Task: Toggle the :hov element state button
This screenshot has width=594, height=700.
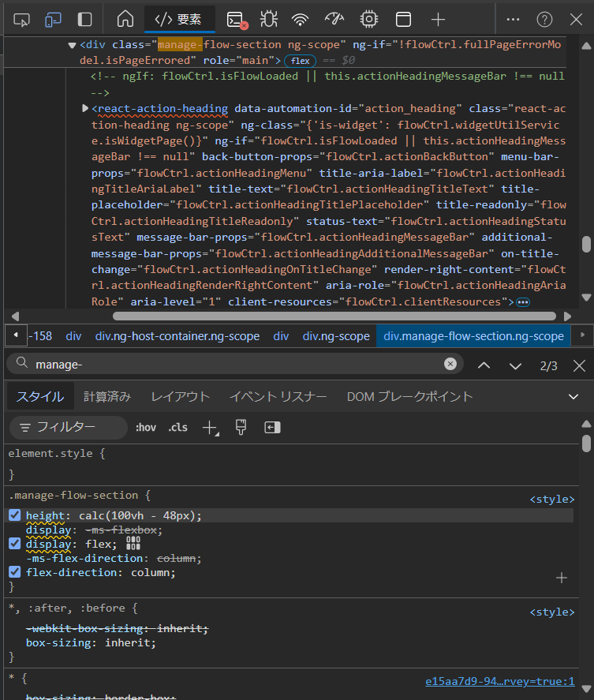Action: (146, 427)
